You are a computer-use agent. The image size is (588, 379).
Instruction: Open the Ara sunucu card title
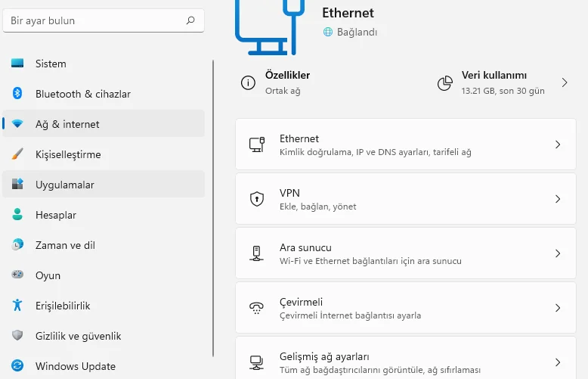tap(305, 247)
